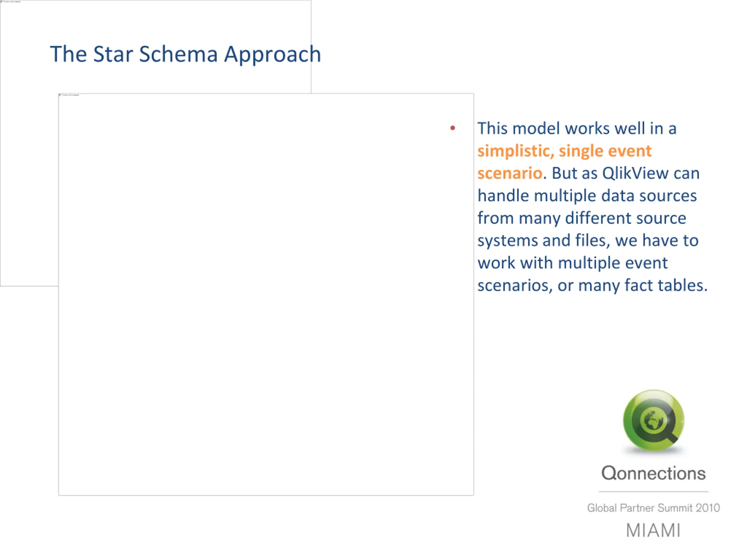Screen dimensions: 747x560
Task: Click the 'MIAMI' text at the bottom right
Action: (x=653, y=530)
